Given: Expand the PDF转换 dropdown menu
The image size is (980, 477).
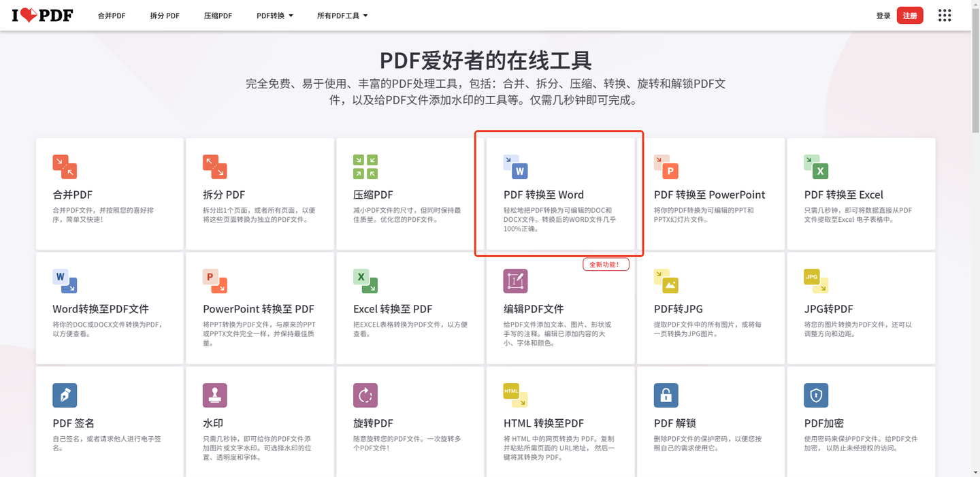Looking at the screenshot, I should point(275,15).
